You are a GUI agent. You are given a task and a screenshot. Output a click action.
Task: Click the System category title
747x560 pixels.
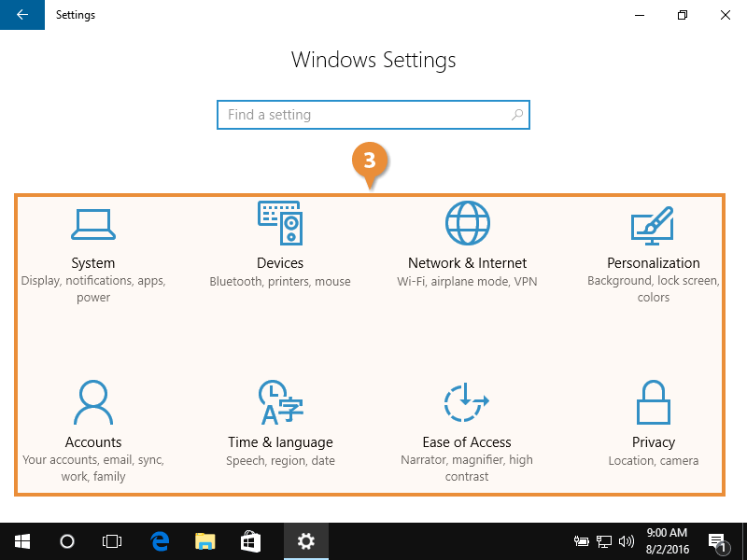point(93,263)
